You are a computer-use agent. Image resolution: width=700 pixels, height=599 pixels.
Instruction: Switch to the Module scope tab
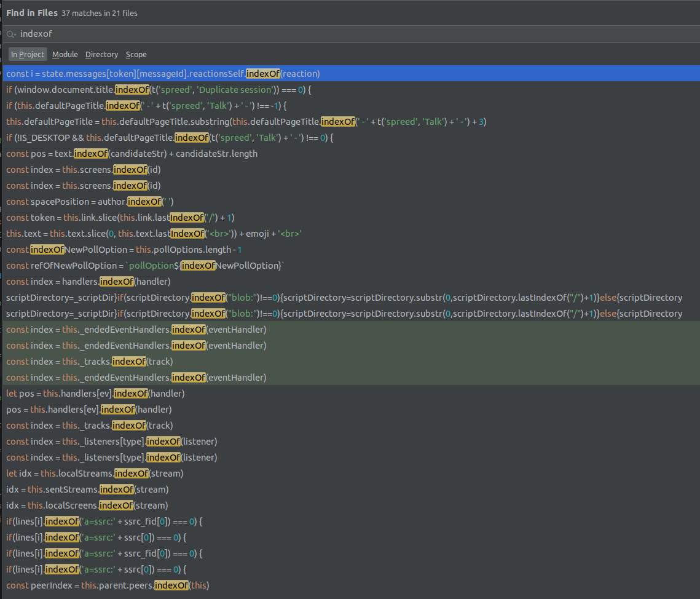[x=65, y=55]
